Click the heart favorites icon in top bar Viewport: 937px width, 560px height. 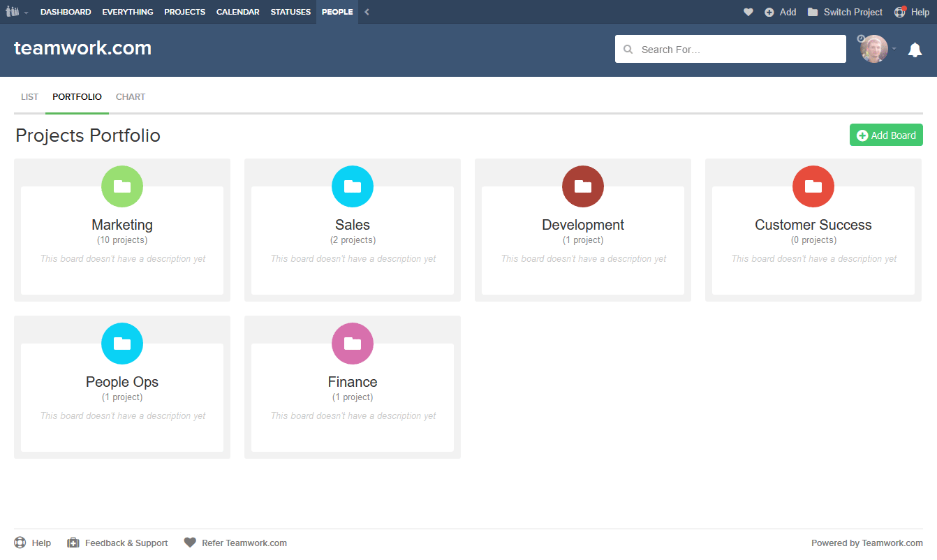[748, 12]
